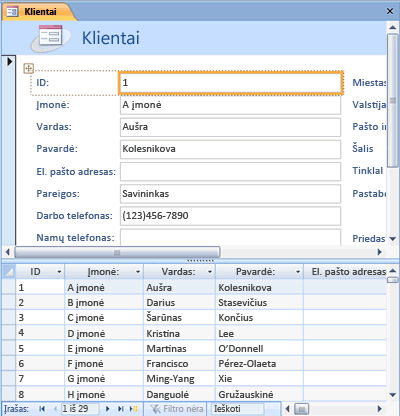Click datasheet vertical scrollbar up arrow
The width and height of the screenshot is (400, 416).
pyautogui.click(x=392, y=271)
